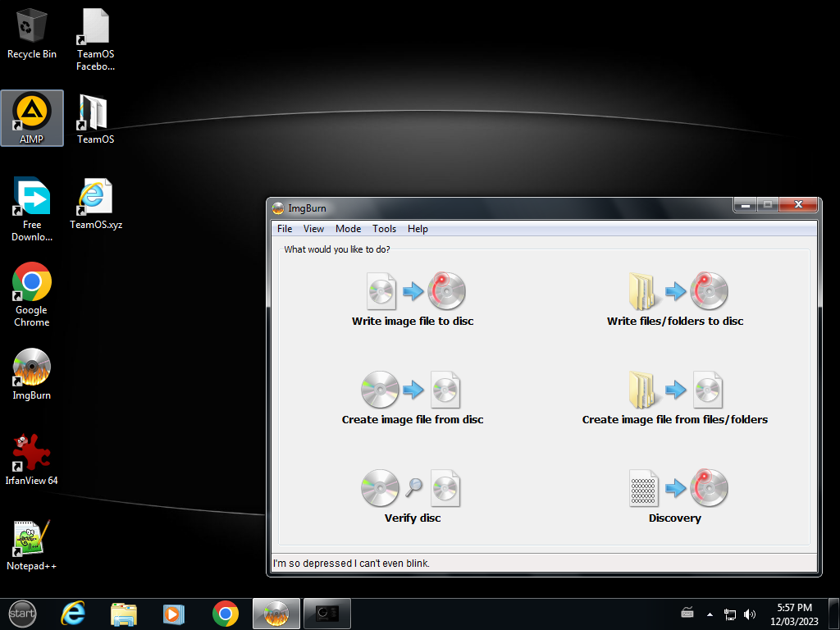This screenshot has height=630, width=840.
Task: Select the Verify disc icon
Action: (411, 488)
